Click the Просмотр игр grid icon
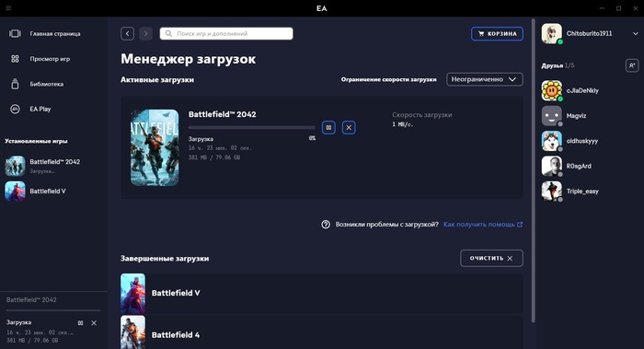Viewport: 644px width, 349px height. coord(16,59)
